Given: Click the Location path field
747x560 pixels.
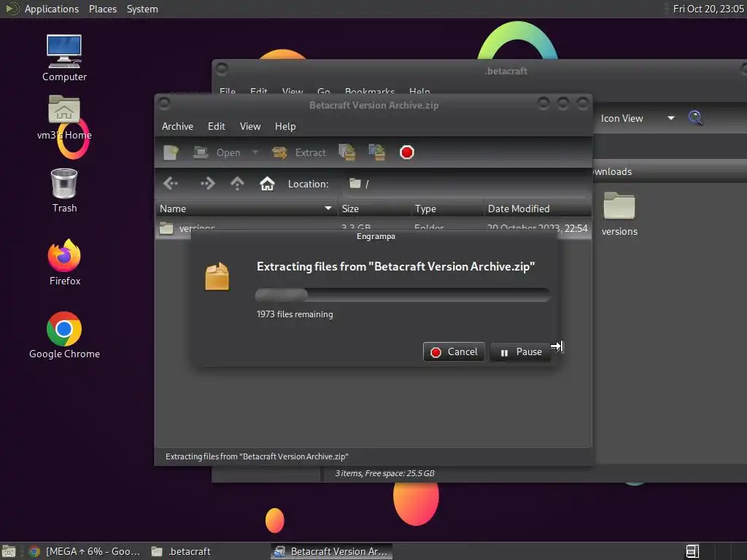Looking at the screenshot, I should 465,184.
